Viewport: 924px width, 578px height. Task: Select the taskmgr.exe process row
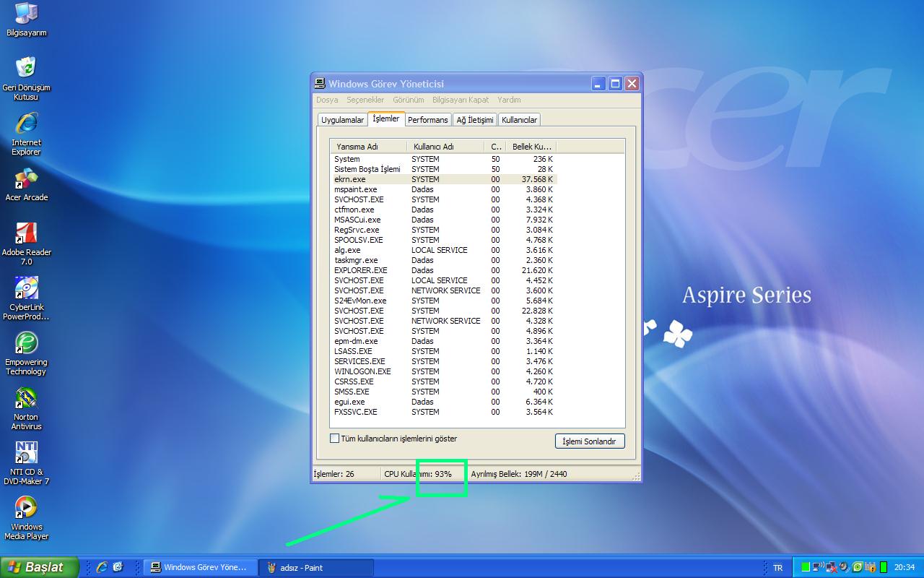444,260
